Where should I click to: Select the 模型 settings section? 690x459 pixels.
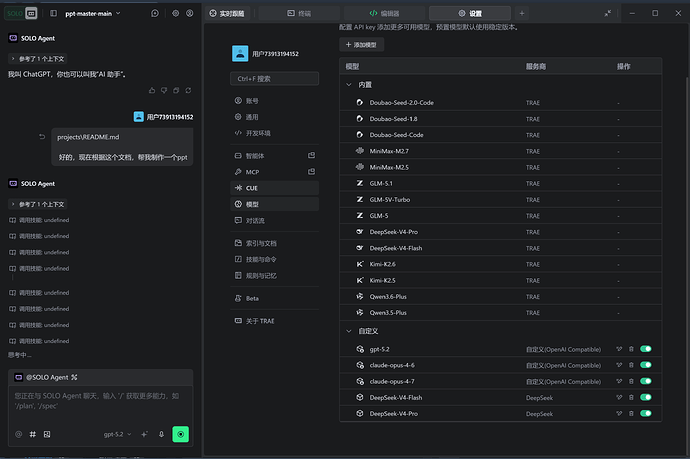[275, 204]
